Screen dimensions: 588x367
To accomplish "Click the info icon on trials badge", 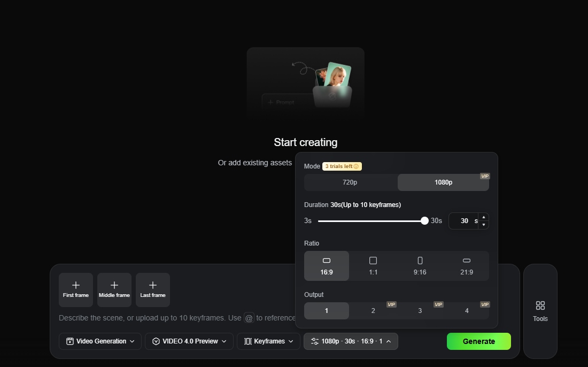I will tap(356, 166).
